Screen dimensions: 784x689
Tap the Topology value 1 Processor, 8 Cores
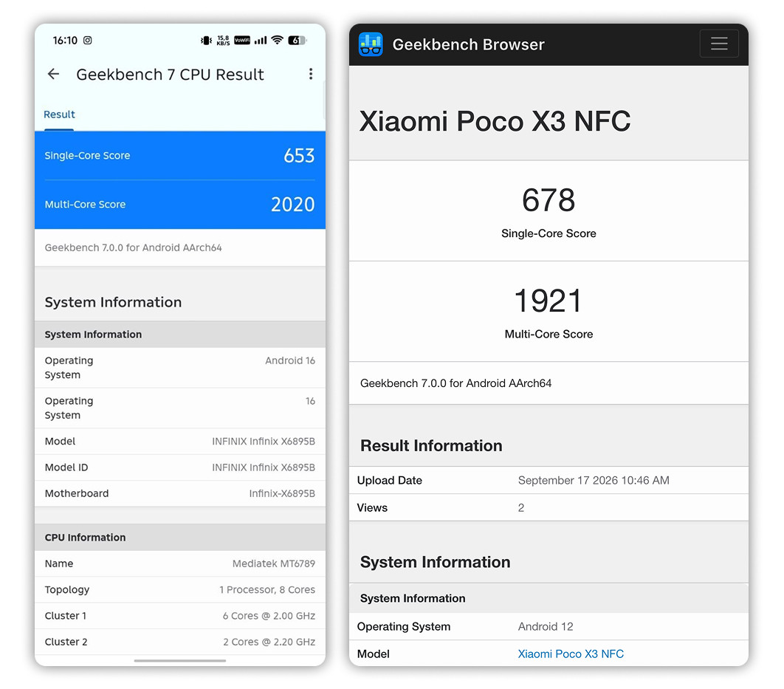(267, 589)
